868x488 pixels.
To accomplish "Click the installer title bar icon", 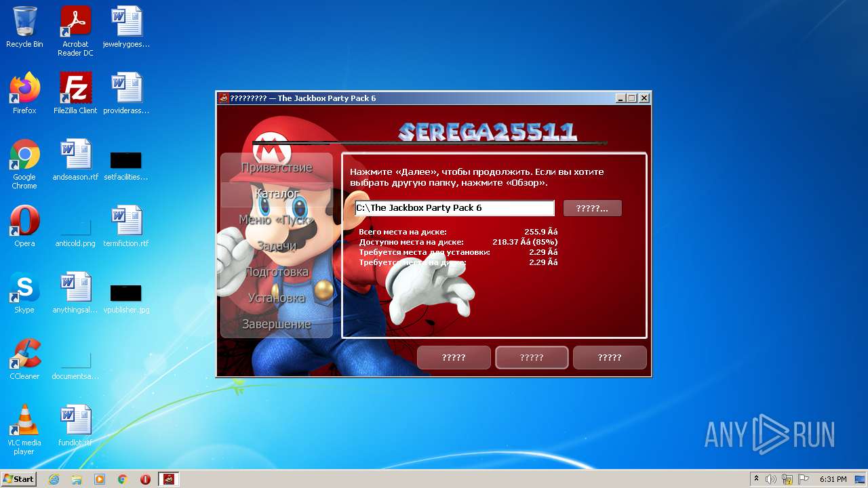I will point(223,98).
